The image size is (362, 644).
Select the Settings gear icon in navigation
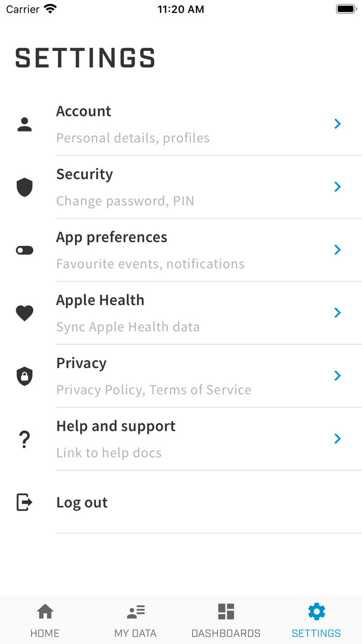[316, 611]
